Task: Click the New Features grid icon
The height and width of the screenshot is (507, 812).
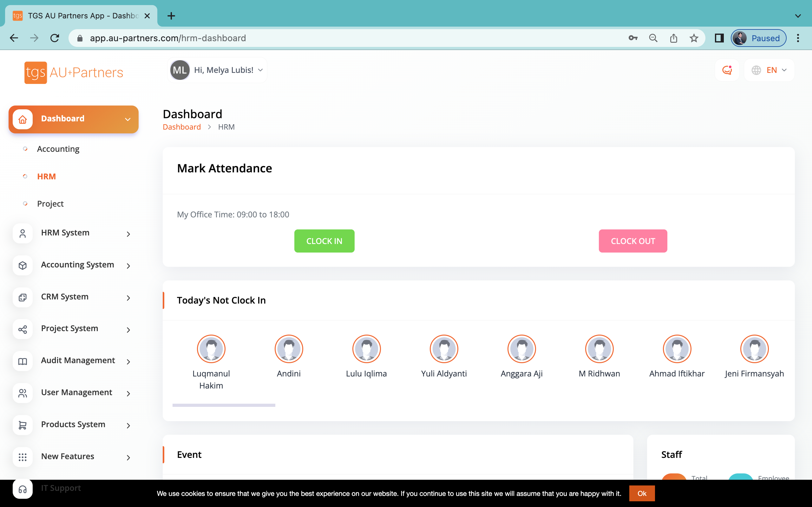Action: 23,457
